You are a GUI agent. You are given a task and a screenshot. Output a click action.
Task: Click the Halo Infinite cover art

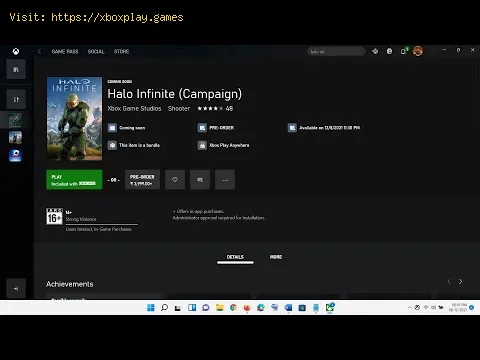point(74,119)
